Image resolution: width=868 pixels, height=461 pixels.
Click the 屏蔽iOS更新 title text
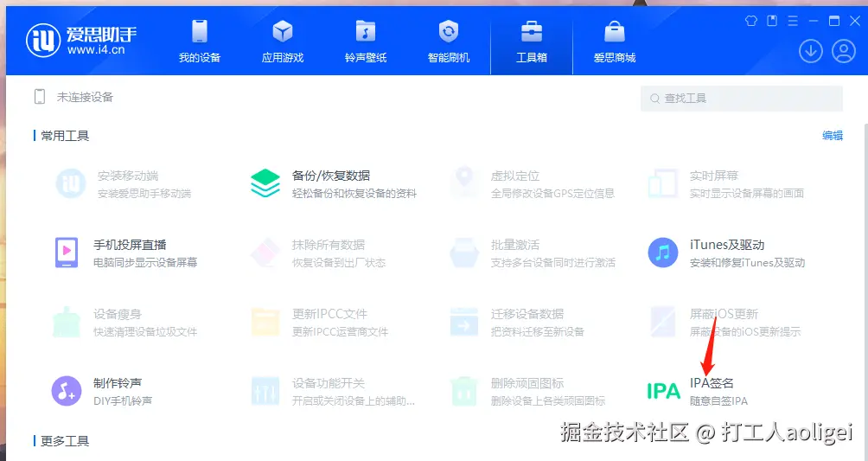point(724,314)
